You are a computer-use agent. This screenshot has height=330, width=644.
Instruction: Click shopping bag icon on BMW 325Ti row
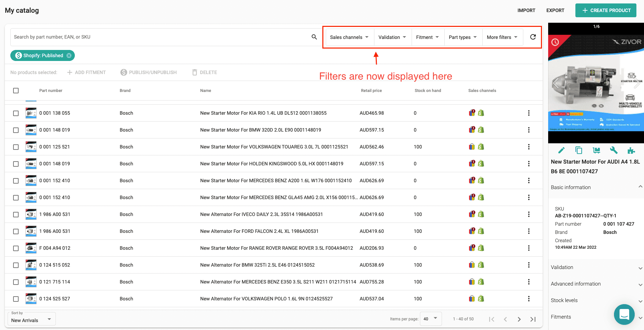point(472,265)
